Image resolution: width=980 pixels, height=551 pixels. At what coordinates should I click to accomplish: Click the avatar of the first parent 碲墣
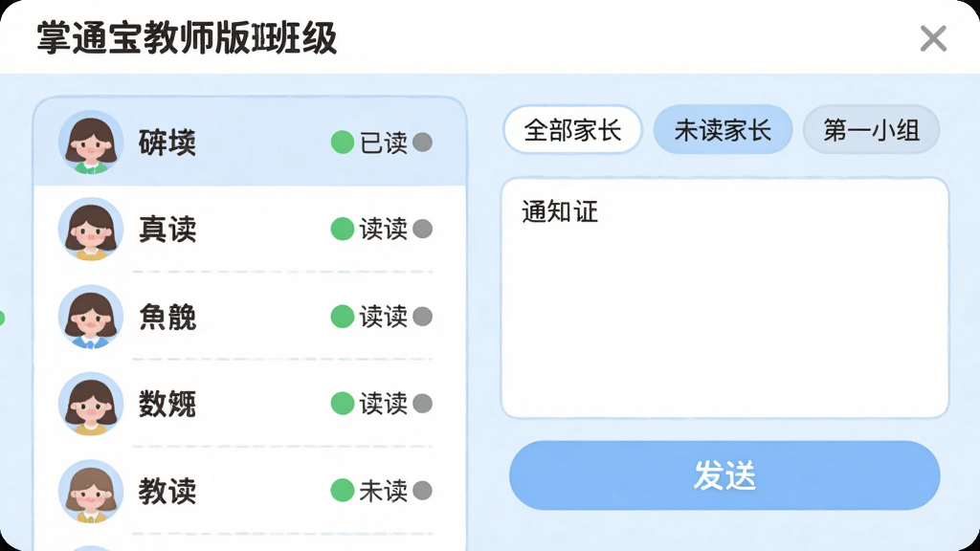(x=91, y=143)
